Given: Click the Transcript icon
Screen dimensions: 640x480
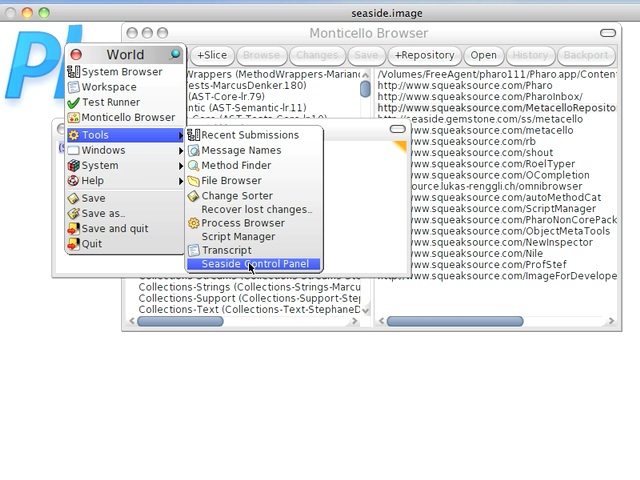Looking at the screenshot, I should coord(193,250).
